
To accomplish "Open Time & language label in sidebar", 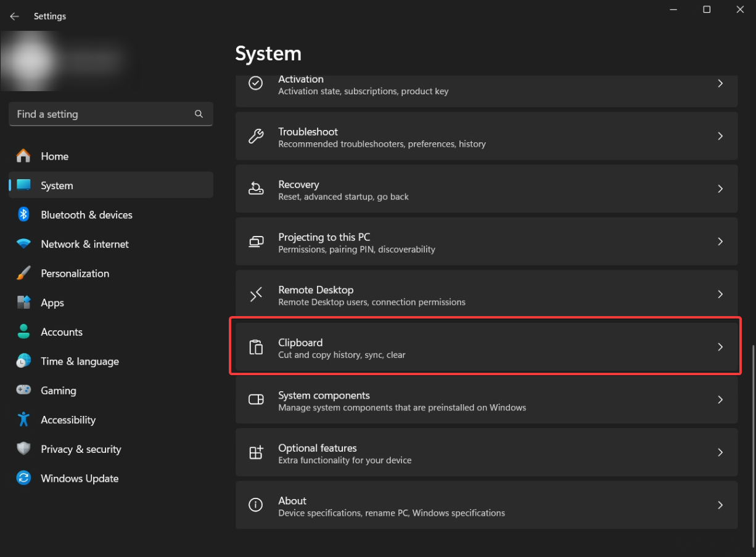I will (x=80, y=362).
